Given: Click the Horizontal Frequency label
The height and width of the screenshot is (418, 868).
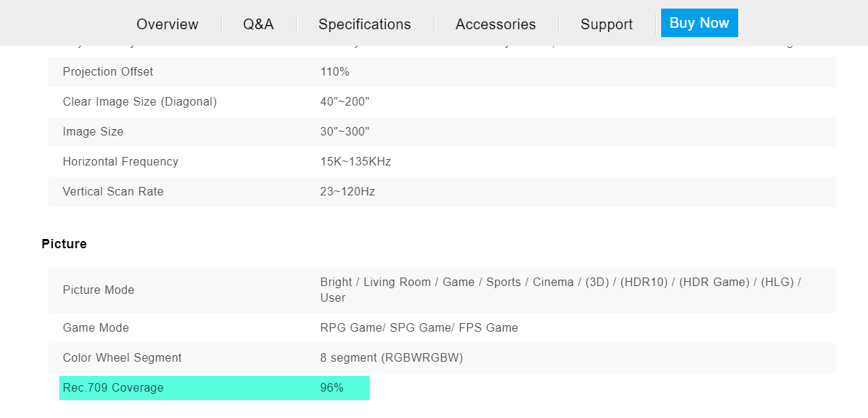Looking at the screenshot, I should pos(121,162).
